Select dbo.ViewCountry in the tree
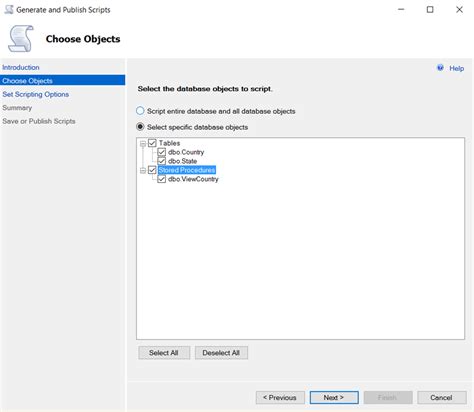The image size is (474, 412). 193,179
